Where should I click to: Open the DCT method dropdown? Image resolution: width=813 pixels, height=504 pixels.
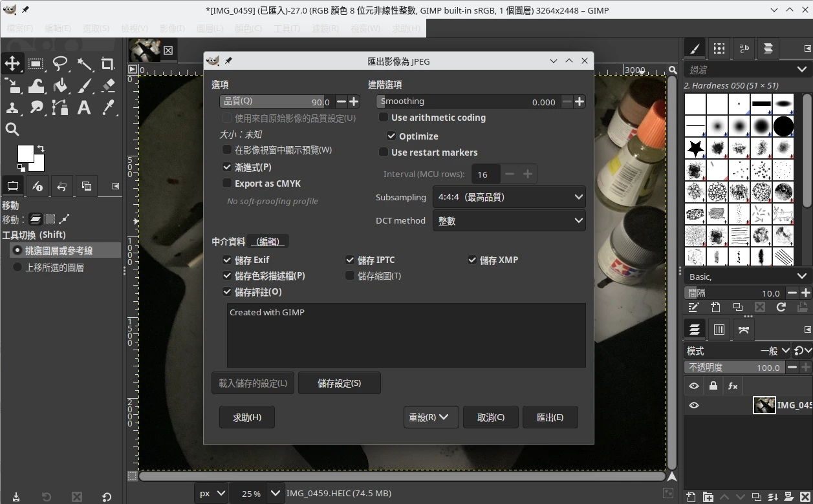pyautogui.click(x=509, y=220)
